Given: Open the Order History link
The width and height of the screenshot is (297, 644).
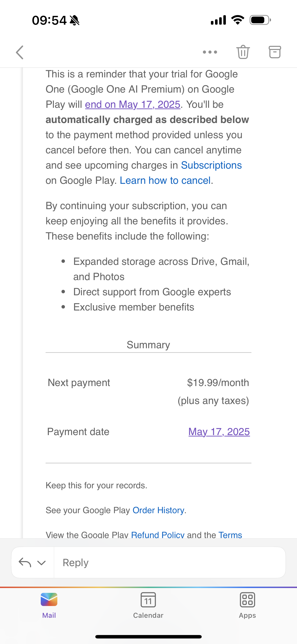Looking at the screenshot, I should tap(158, 510).
